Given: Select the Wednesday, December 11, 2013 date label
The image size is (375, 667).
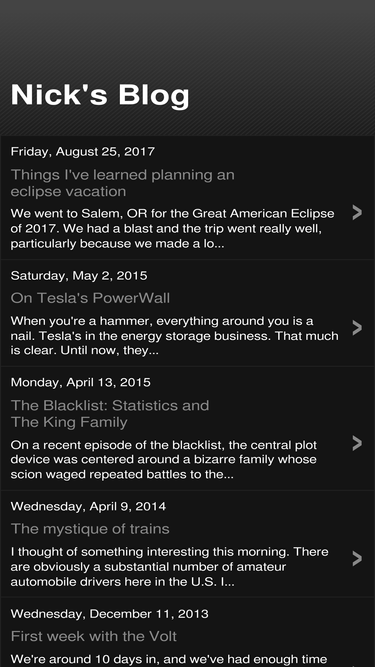Looking at the screenshot, I should coord(110,613).
